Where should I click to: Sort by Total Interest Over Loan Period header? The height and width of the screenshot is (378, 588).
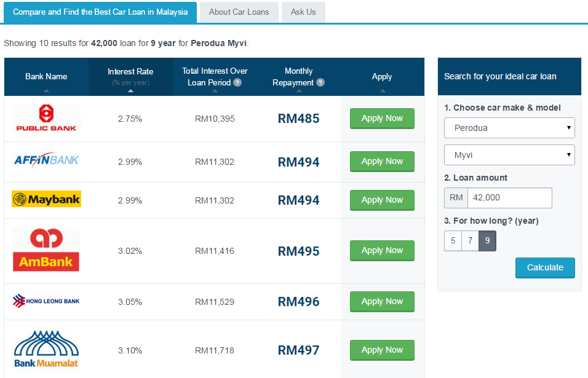(215, 77)
